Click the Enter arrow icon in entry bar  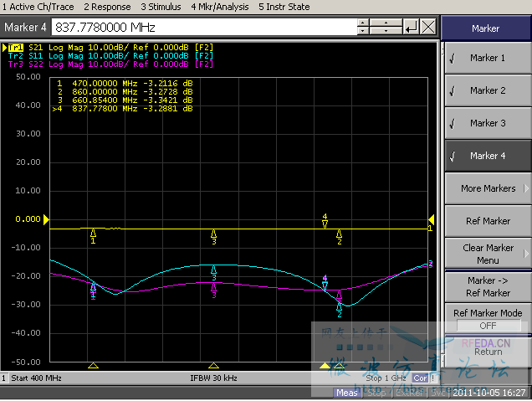click(x=412, y=27)
